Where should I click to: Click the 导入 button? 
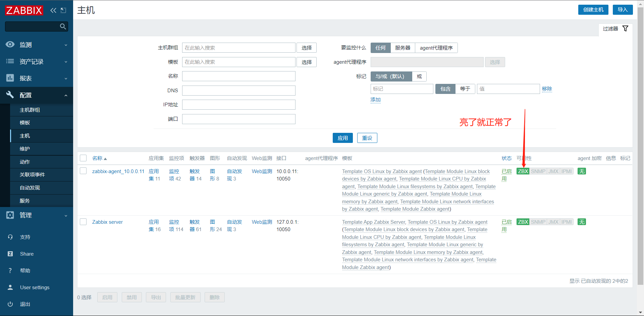(623, 10)
